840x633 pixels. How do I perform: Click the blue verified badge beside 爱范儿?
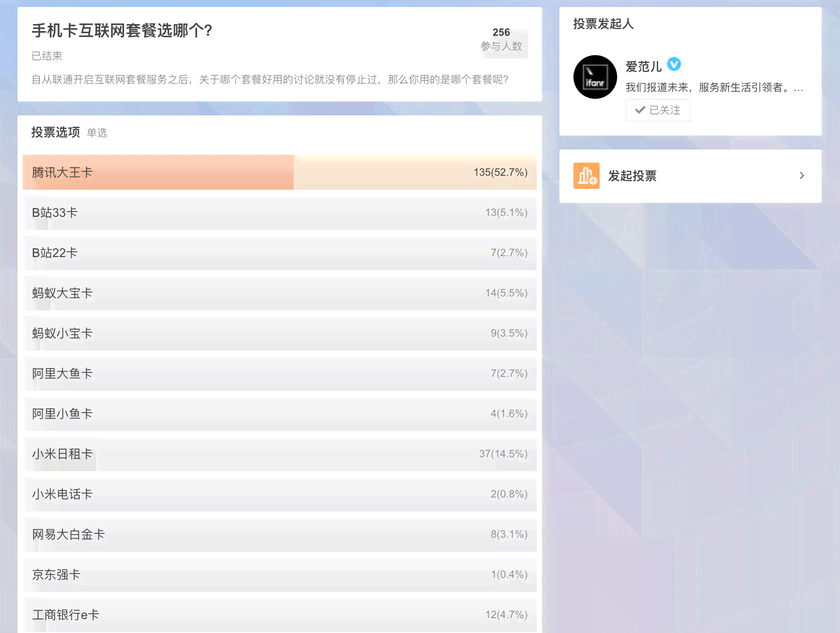(674, 65)
